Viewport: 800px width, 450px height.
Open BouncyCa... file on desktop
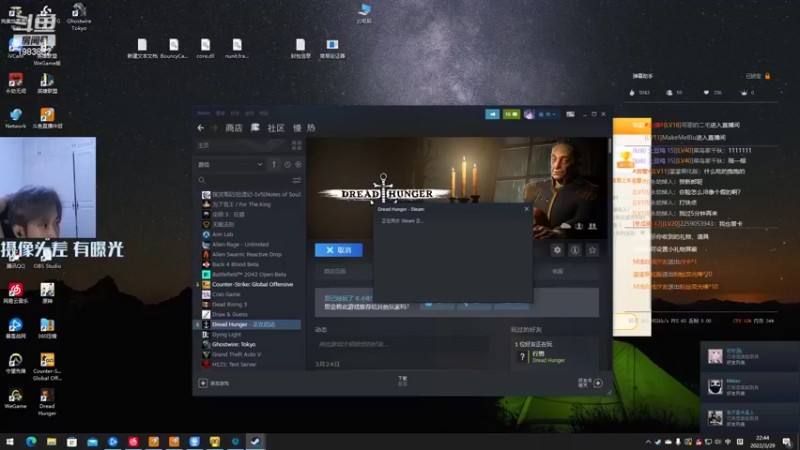coord(174,49)
